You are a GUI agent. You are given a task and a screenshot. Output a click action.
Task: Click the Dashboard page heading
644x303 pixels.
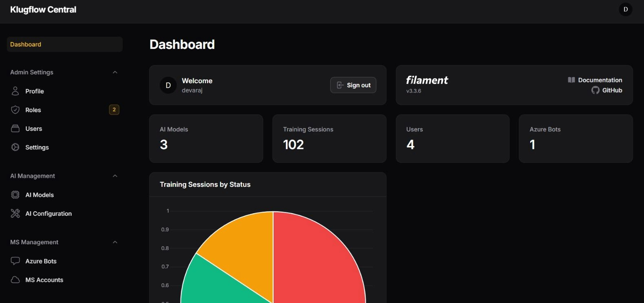pyautogui.click(x=182, y=44)
